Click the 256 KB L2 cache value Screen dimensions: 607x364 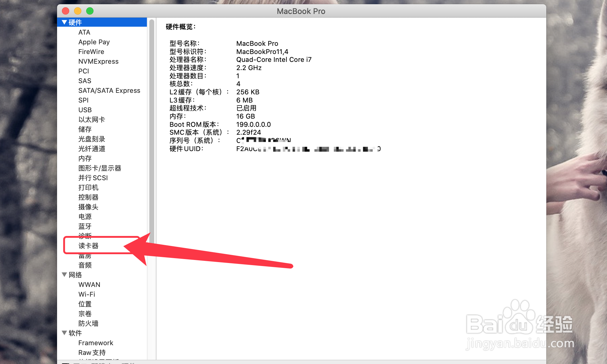pos(248,92)
